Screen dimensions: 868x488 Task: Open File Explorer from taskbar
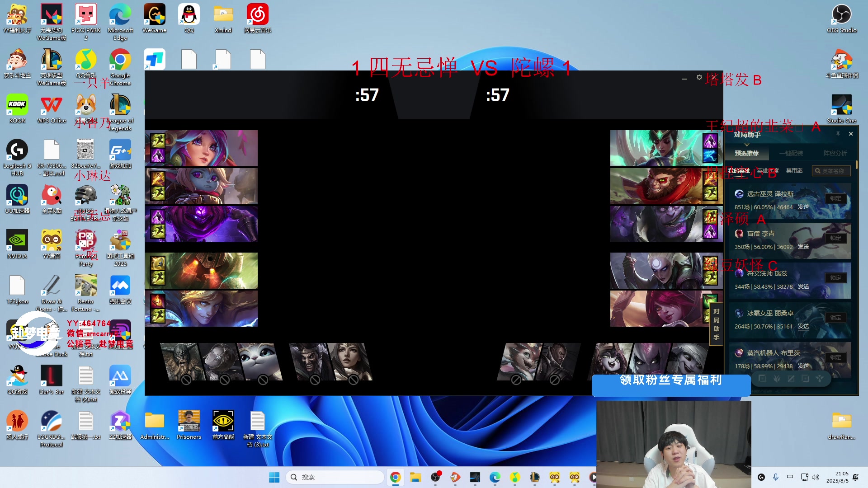(415, 477)
